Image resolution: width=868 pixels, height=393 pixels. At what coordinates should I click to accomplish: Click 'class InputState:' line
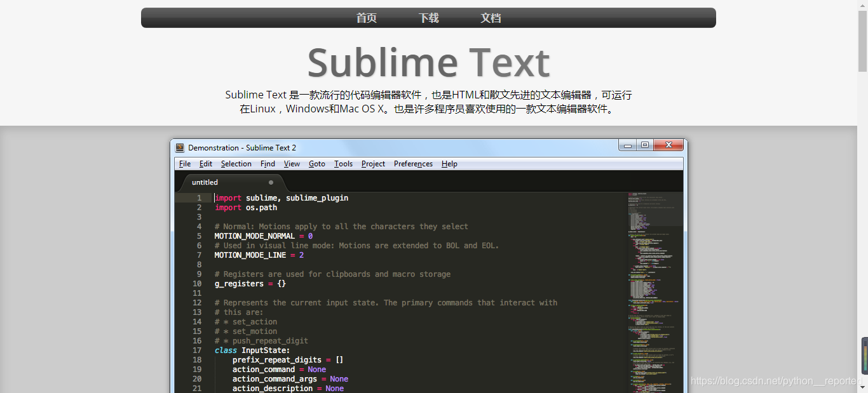coord(252,350)
